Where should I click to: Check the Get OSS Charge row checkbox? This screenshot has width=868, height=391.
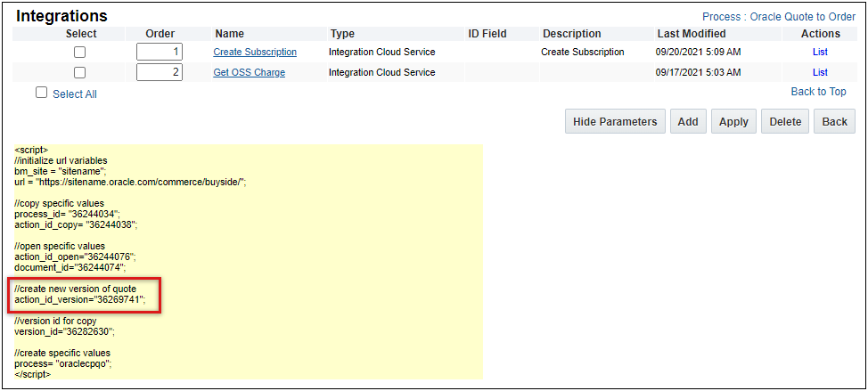click(x=80, y=73)
